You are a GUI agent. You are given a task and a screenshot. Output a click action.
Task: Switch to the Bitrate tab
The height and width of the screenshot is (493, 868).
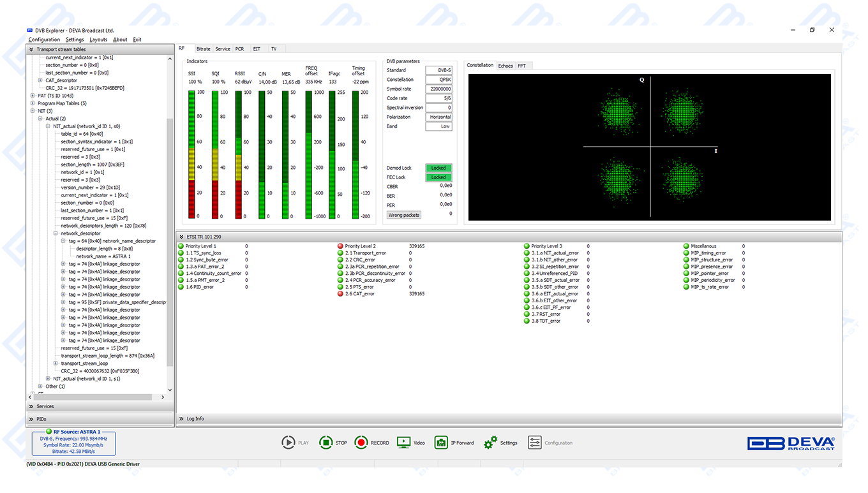tap(204, 49)
